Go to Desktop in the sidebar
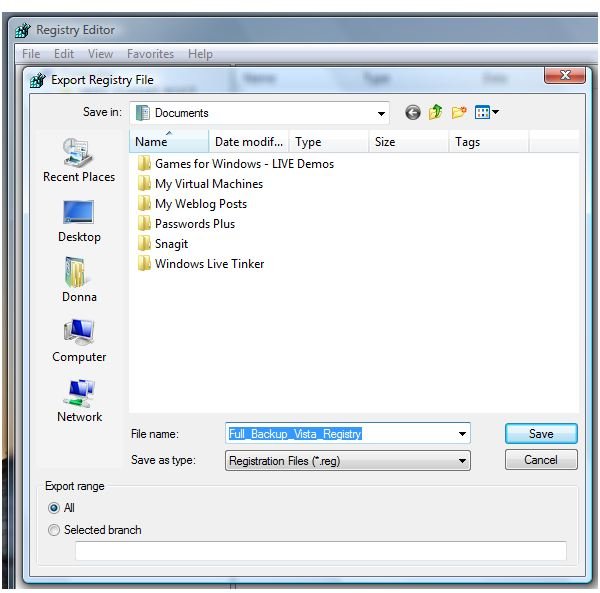The image size is (600, 593). point(79,222)
